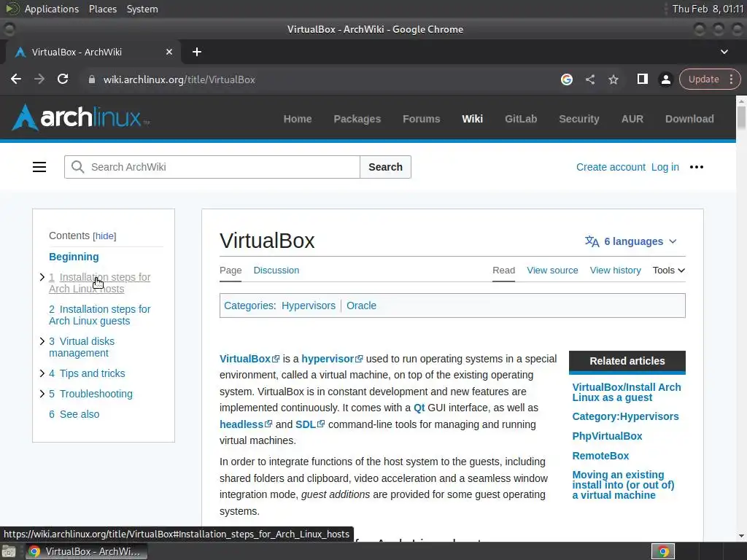
Task: Select the Read tab
Action: [503, 271]
